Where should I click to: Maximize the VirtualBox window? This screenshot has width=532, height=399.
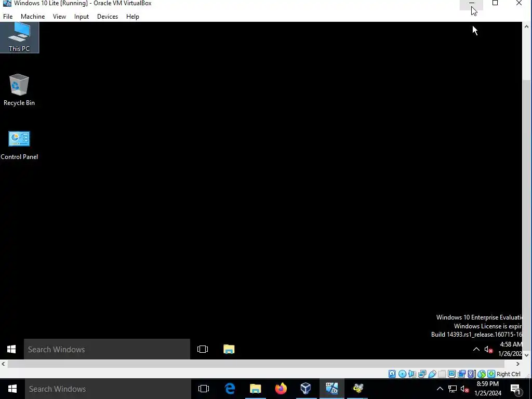(x=495, y=4)
